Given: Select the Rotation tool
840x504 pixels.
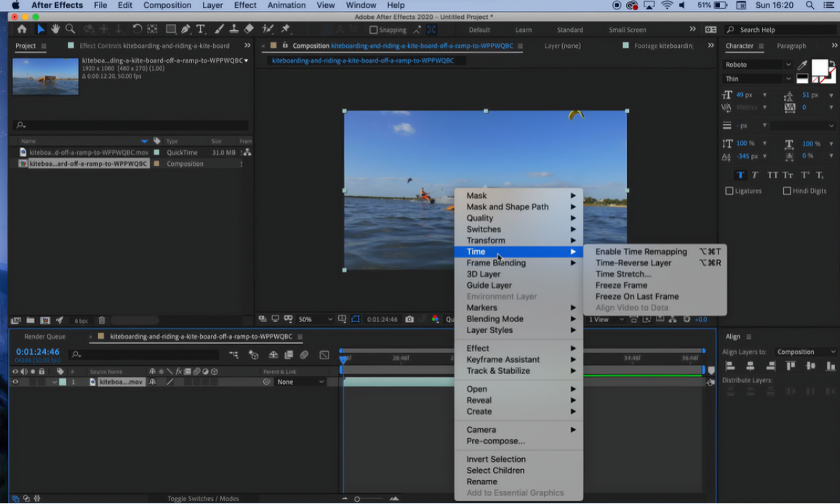Looking at the screenshot, I should (x=137, y=29).
